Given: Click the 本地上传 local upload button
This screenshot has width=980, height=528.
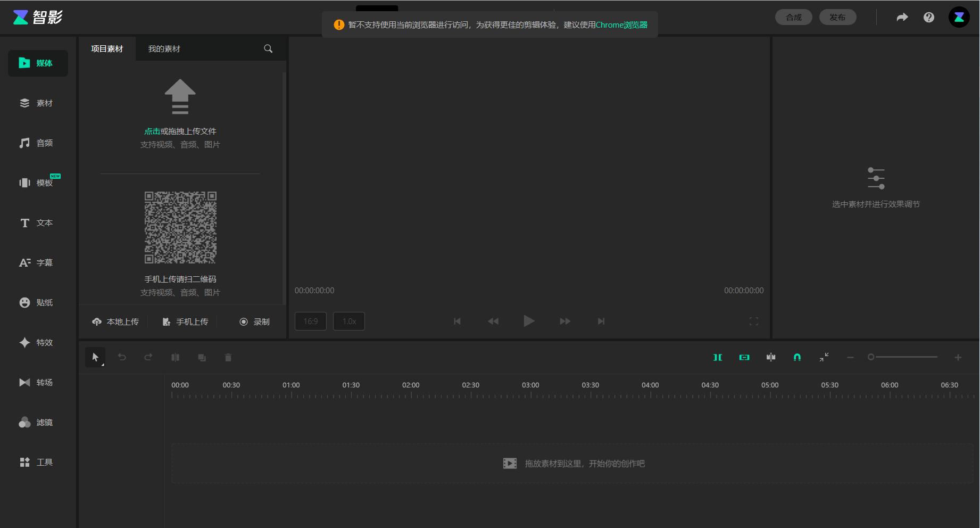Looking at the screenshot, I should pos(115,322).
